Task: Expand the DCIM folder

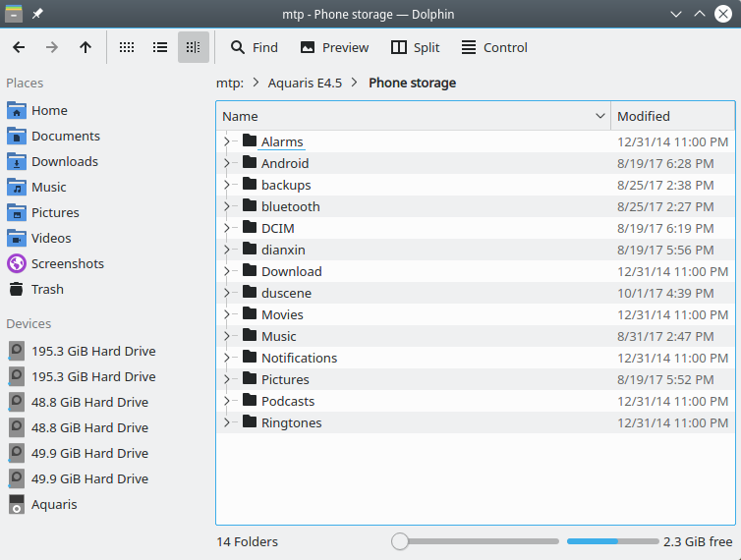Action: pos(227,228)
